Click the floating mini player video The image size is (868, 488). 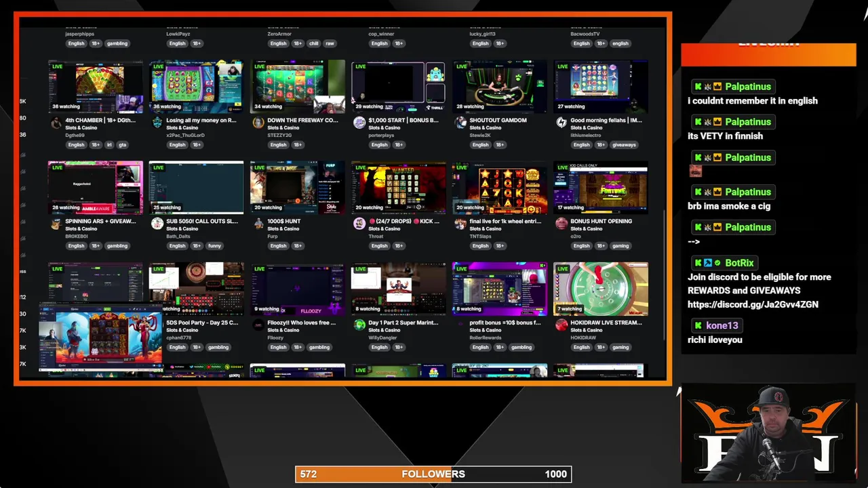(100, 338)
